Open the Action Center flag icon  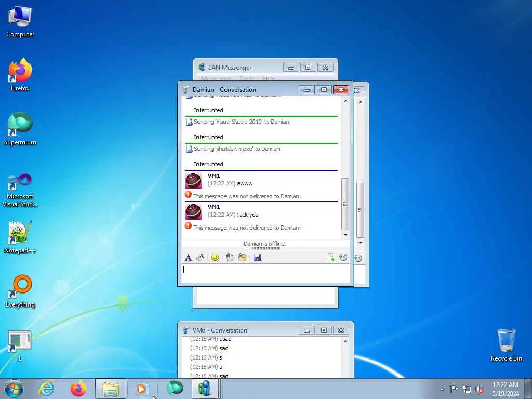coord(454,389)
